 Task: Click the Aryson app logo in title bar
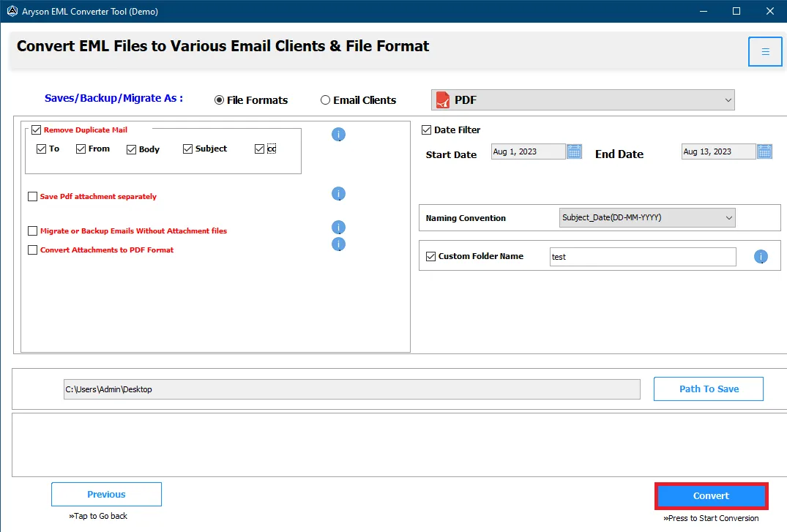tap(12, 11)
